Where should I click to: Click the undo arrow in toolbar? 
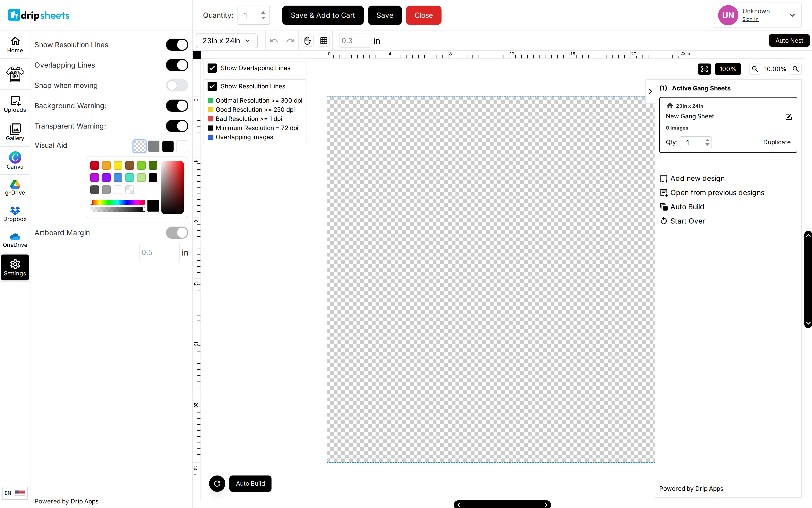[274, 41]
